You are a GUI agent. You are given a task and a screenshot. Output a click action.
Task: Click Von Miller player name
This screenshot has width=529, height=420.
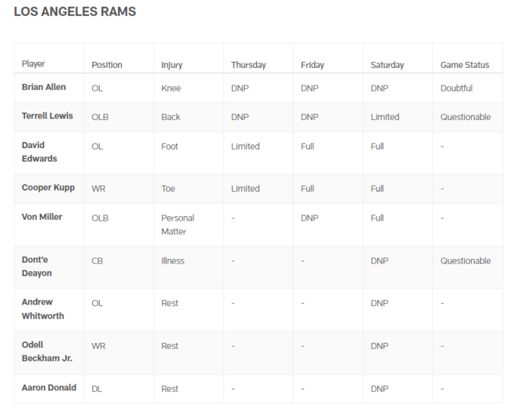click(x=42, y=217)
